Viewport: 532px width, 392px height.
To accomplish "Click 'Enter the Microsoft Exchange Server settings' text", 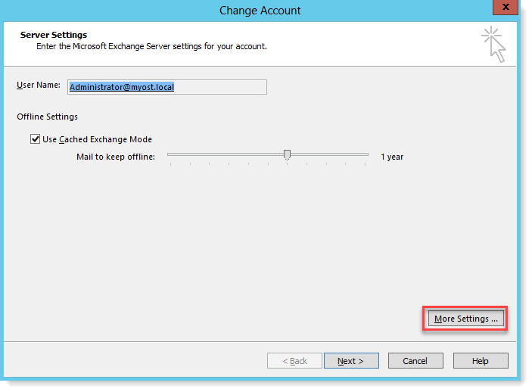I will pyautogui.click(x=151, y=46).
